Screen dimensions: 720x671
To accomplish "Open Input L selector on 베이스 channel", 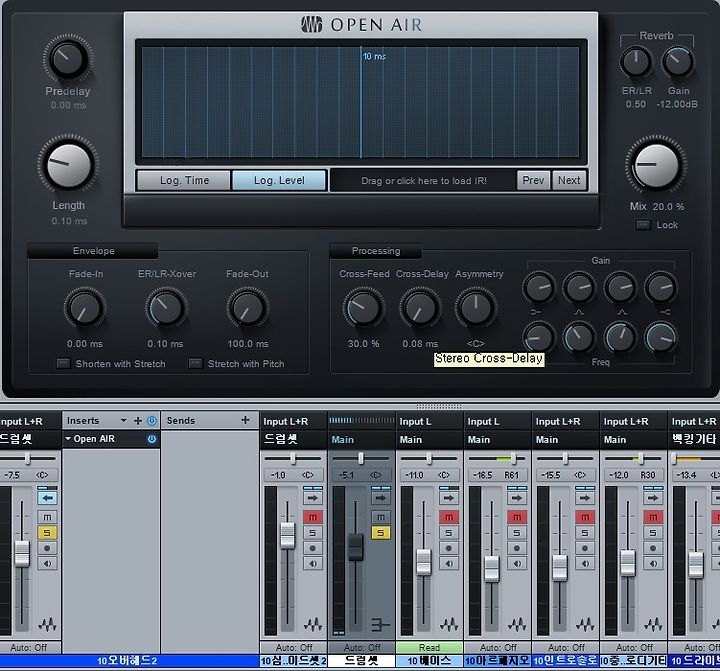I will [429, 421].
